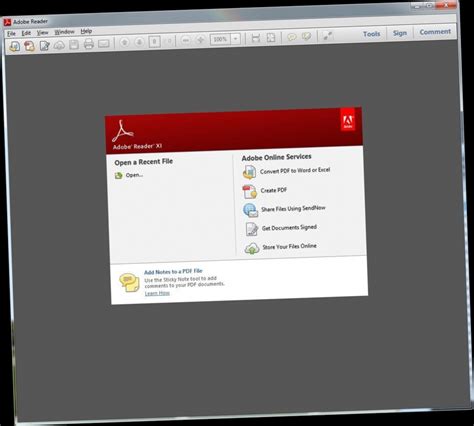This screenshot has width=474, height=426.
Task: Click the Adobe Reader title bar icon
Action: [7, 22]
